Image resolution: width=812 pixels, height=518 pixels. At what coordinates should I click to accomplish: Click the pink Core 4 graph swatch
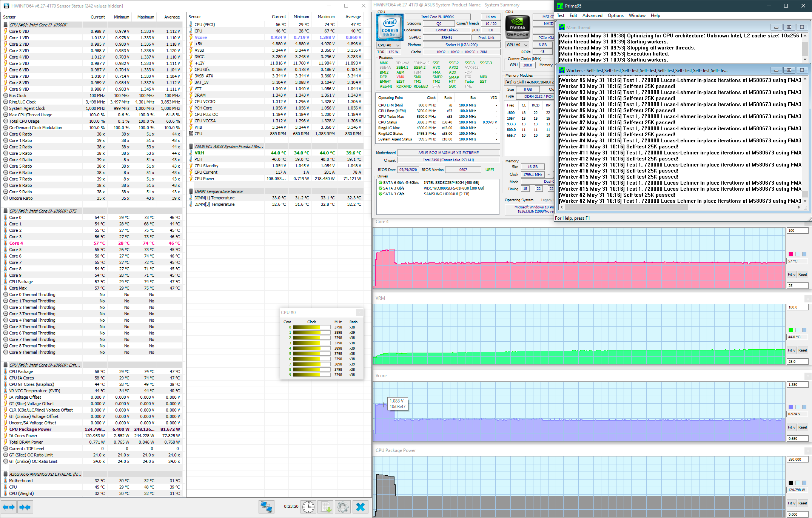click(x=791, y=254)
